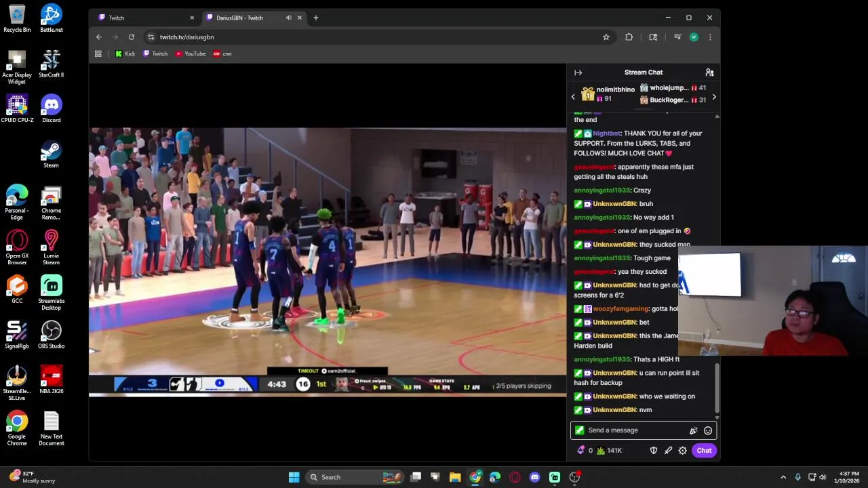Open the YouTube bookmark
This screenshot has height=488, width=868.
pyautogui.click(x=191, y=54)
